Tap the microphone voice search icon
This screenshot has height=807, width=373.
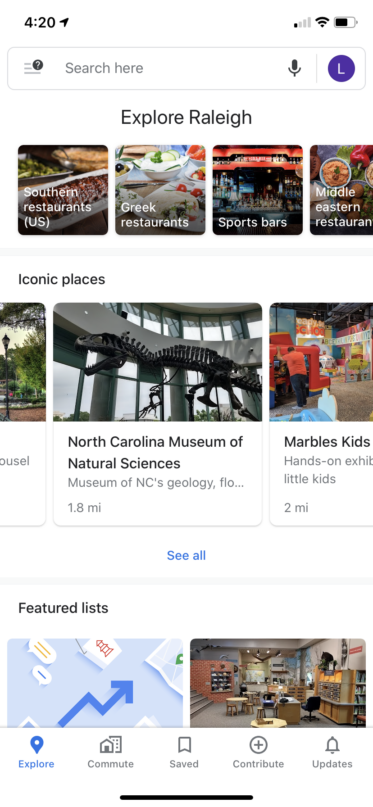coord(294,68)
